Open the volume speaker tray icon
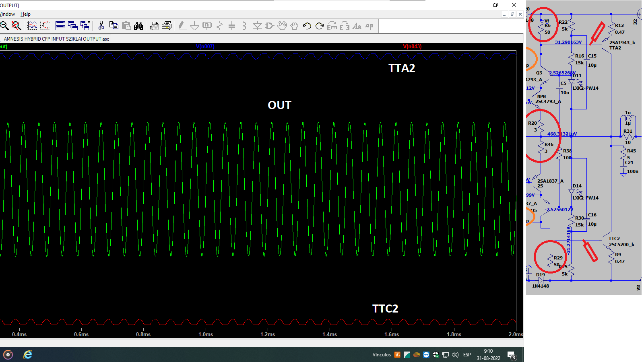This screenshot has width=644, height=362. (x=455, y=355)
